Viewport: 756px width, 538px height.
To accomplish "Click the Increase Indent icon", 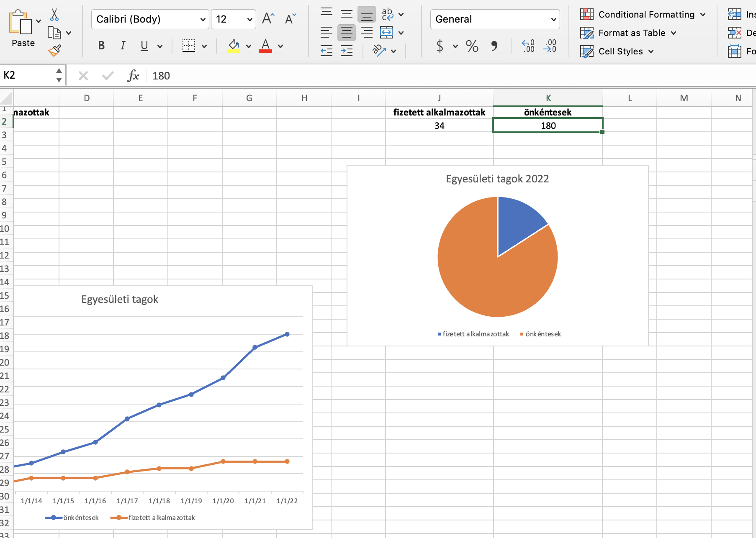I will click(347, 51).
